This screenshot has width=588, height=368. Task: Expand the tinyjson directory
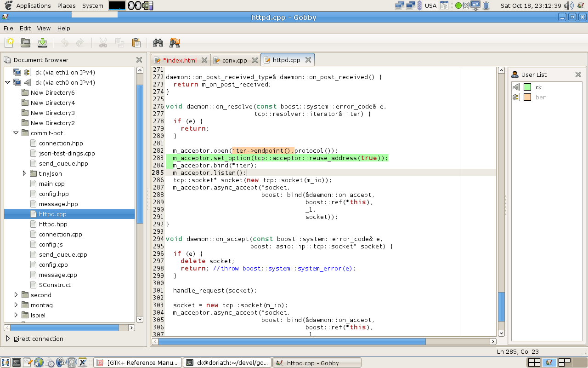24,173
